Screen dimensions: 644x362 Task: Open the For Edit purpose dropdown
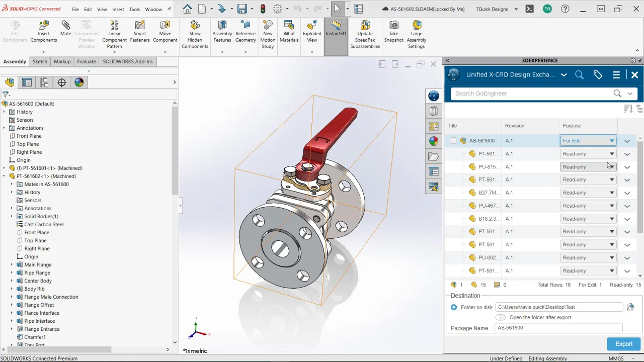click(x=588, y=141)
